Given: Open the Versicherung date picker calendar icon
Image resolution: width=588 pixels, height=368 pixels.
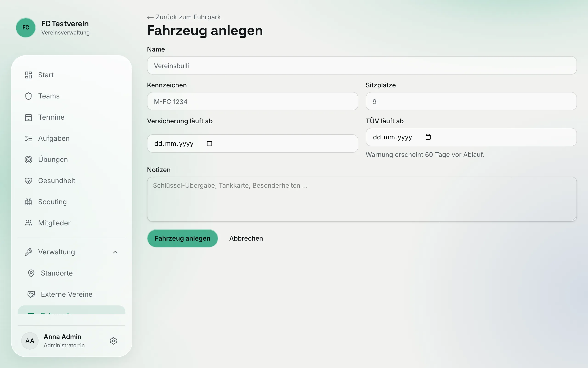Looking at the screenshot, I should pyautogui.click(x=209, y=143).
